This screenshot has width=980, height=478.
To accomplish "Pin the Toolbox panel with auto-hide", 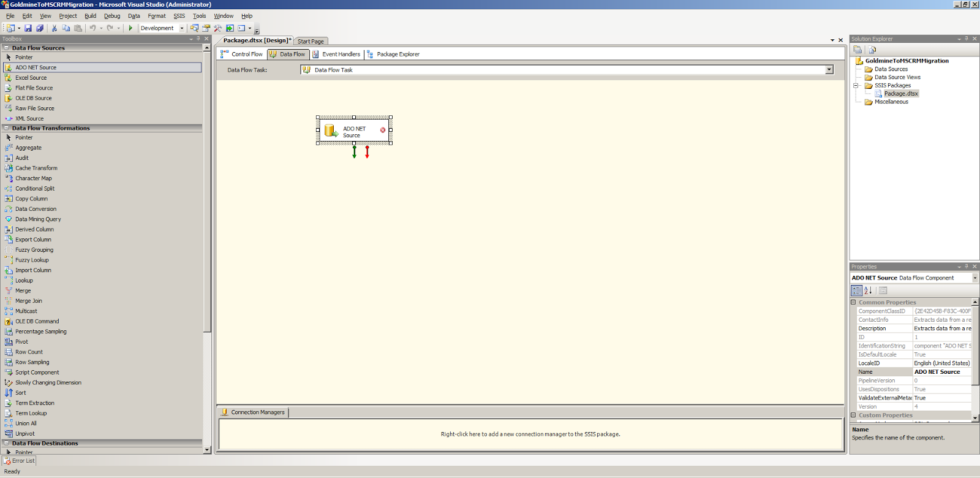I will click(198, 39).
